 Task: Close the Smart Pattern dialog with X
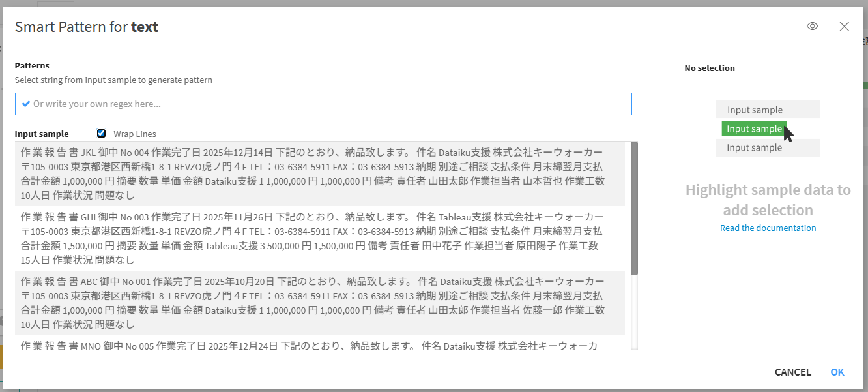[x=844, y=27]
